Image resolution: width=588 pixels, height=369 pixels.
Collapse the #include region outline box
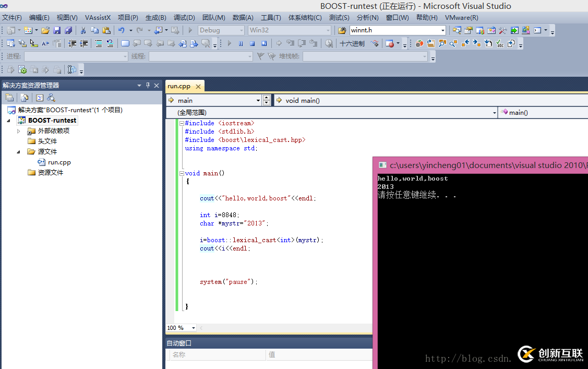181,123
